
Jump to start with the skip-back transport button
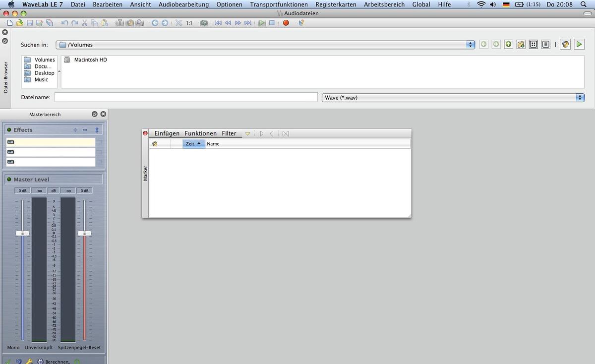(x=218, y=23)
